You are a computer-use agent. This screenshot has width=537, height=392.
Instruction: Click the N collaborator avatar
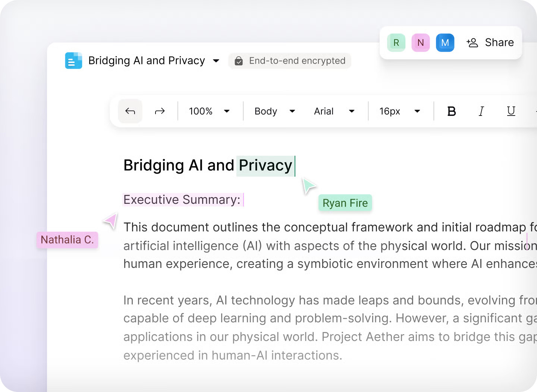421,43
